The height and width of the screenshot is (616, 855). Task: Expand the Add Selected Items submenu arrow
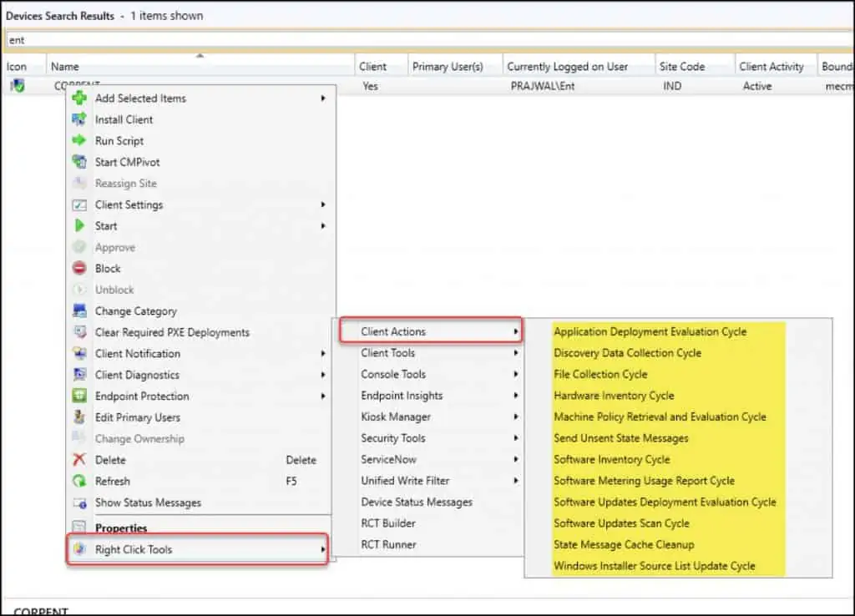click(323, 98)
